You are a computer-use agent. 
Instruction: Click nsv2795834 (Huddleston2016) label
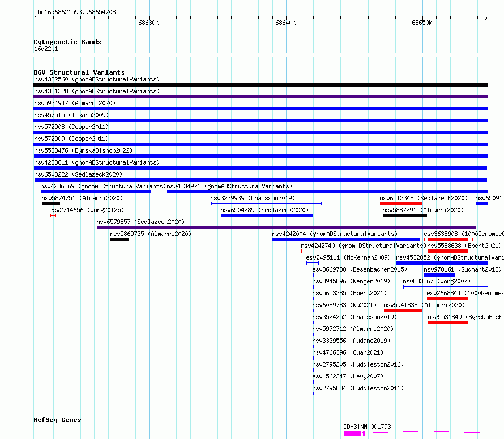[358, 388]
